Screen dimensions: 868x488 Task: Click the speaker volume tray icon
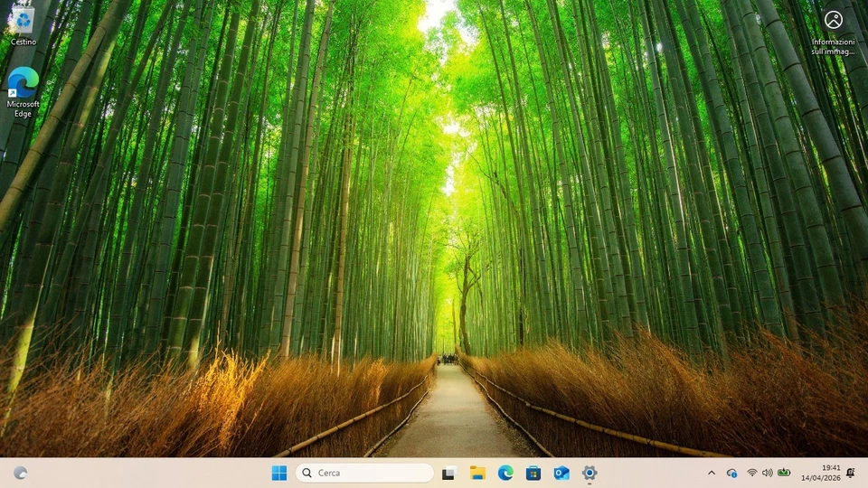click(768, 473)
